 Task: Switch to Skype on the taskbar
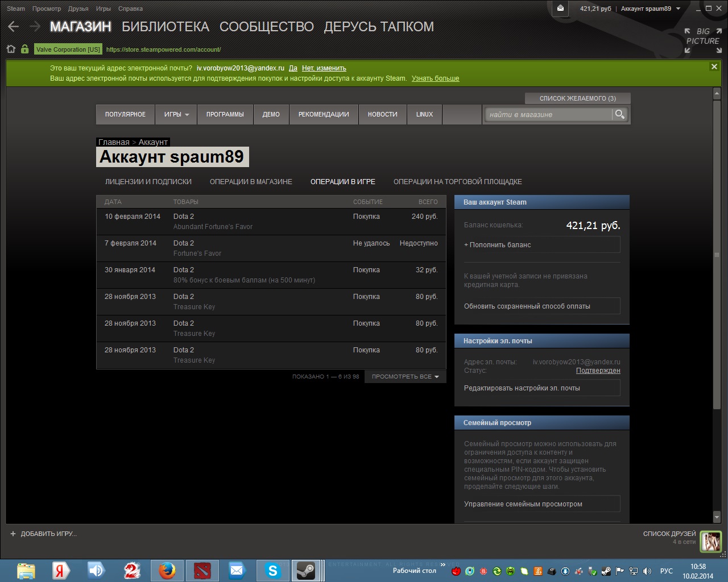click(x=273, y=571)
